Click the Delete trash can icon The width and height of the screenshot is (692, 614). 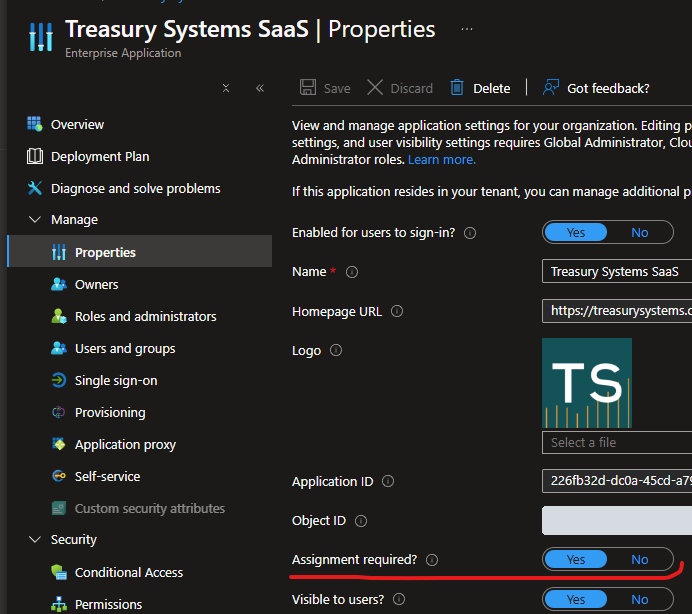(x=457, y=87)
